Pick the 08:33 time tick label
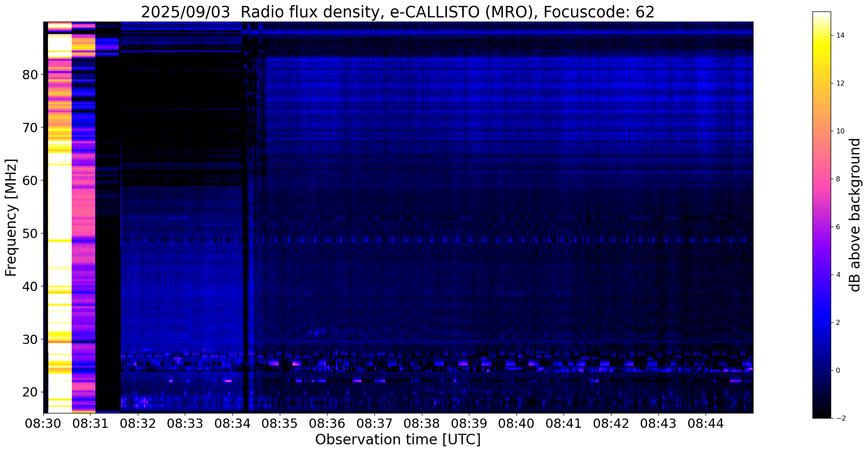Screen dimensions: 868x452 click(185, 424)
